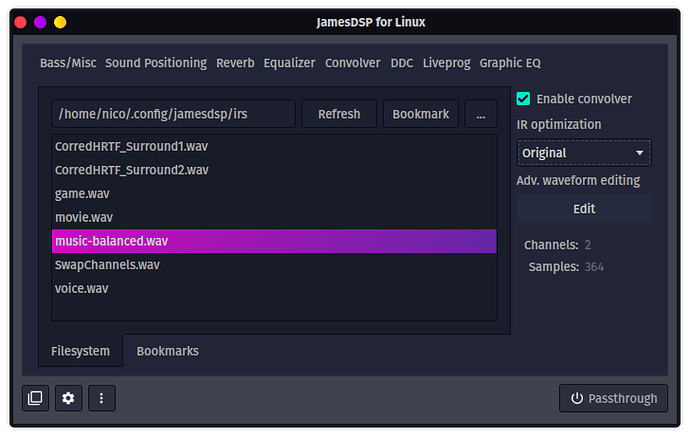Select the Convolver tab
The image size is (690, 437).
pos(352,63)
